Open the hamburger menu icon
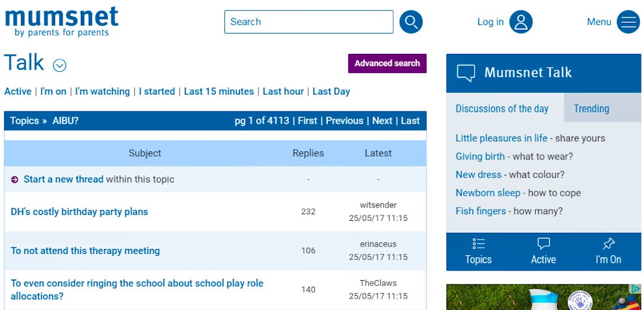 click(628, 22)
